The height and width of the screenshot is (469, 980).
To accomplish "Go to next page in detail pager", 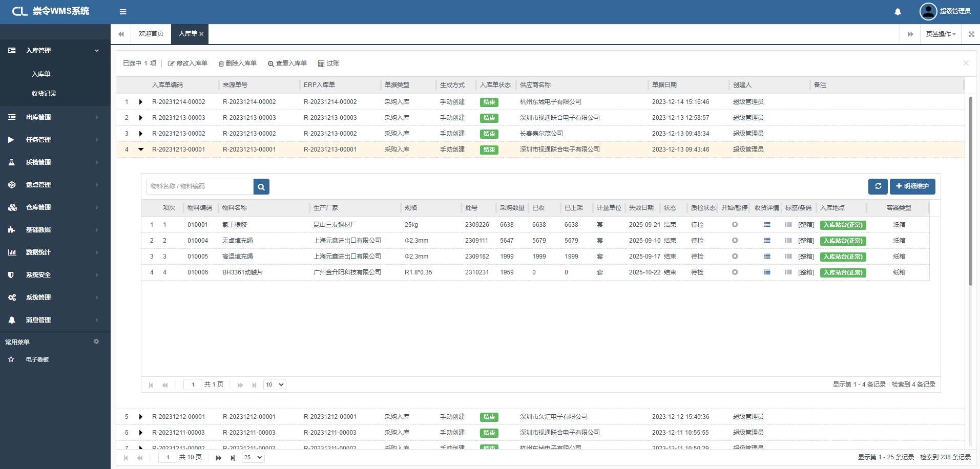I will click(x=240, y=385).
